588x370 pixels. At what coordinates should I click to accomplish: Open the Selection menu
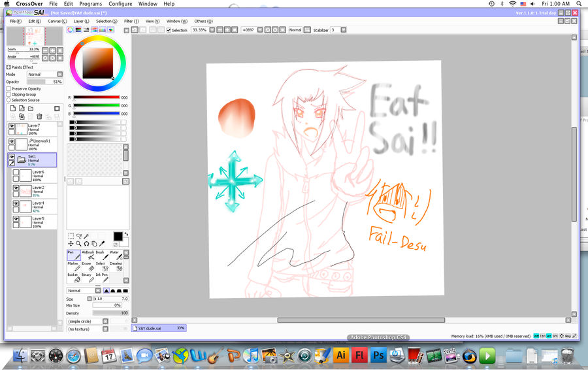[x=106, y=22]
